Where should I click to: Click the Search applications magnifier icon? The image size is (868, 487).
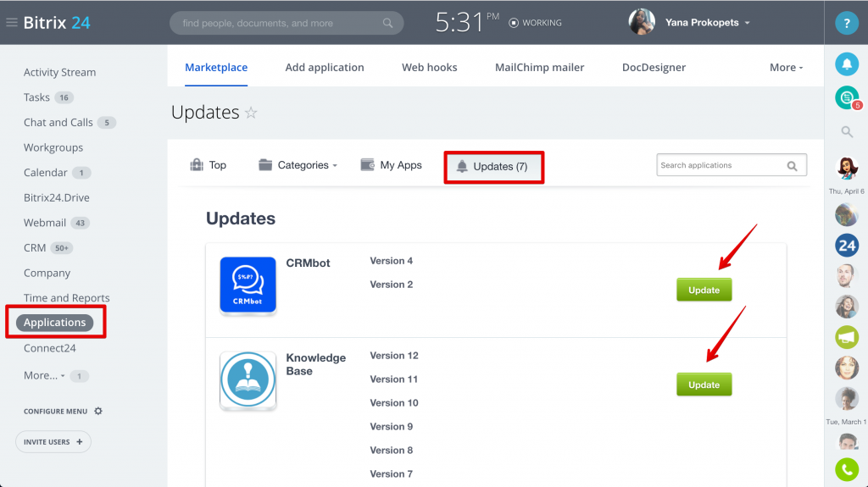(793, 165)
